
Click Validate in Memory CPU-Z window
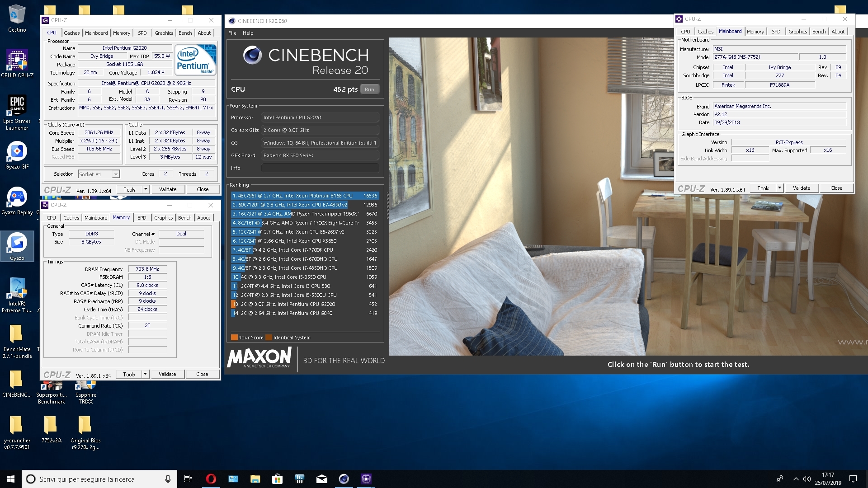[167, 374]
